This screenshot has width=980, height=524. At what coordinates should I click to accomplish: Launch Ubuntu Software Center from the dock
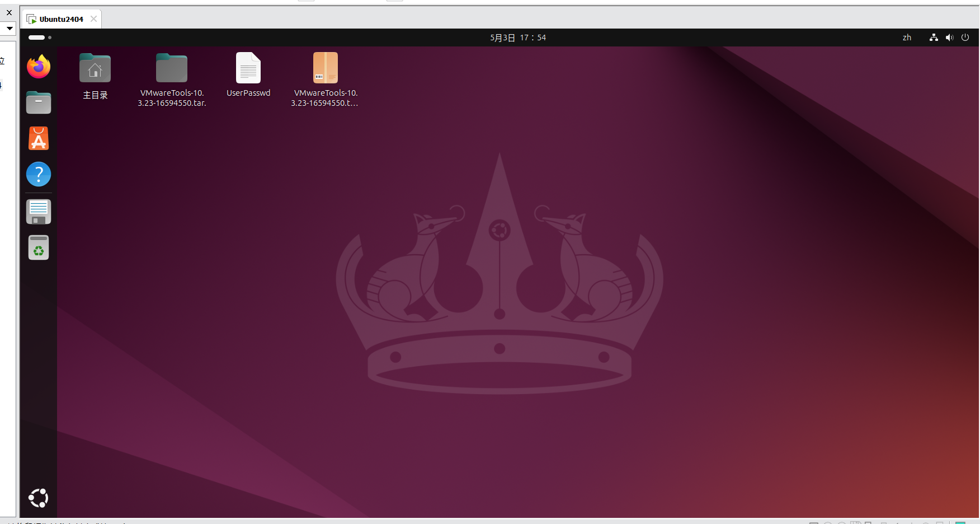pos(38,138)
